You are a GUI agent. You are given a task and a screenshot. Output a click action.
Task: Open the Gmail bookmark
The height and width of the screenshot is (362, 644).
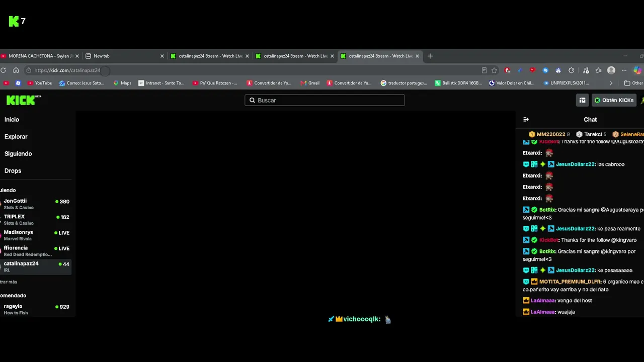point(310,83)
